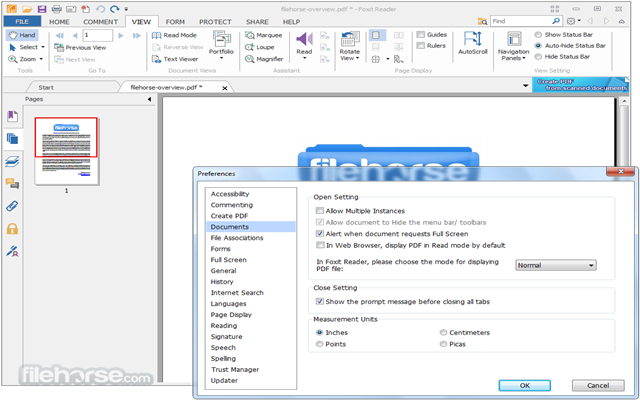Start AutoScroll
This screenshot has width=640, height=400.
pyautogui.click(x=473, y=43)
